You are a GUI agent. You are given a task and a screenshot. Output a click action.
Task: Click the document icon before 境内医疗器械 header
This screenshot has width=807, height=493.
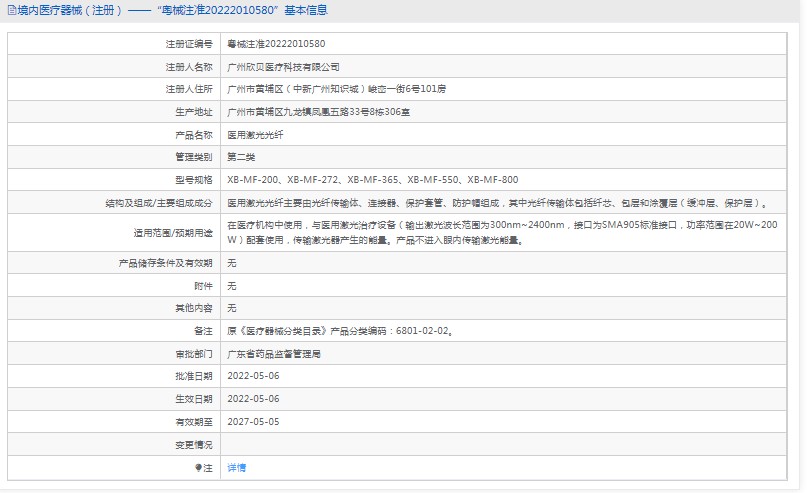(x=12, y=10)
